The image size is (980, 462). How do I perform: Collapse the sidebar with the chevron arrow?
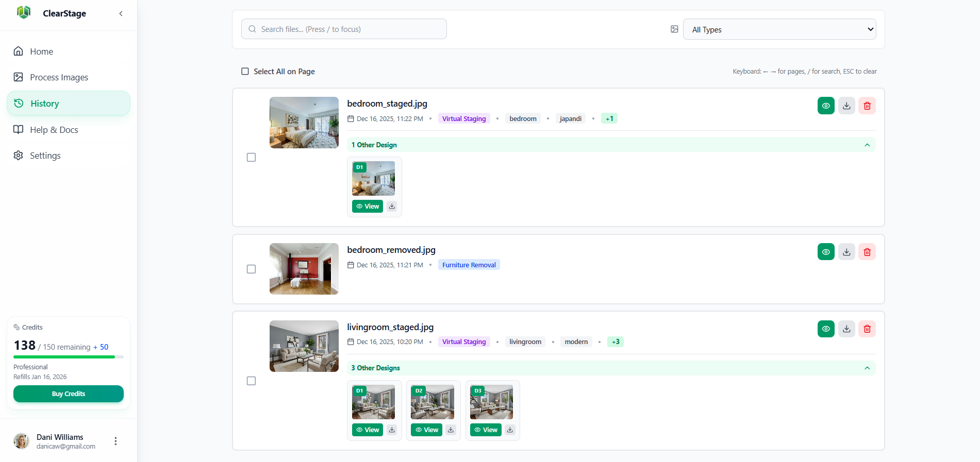[x=121, y=13]
